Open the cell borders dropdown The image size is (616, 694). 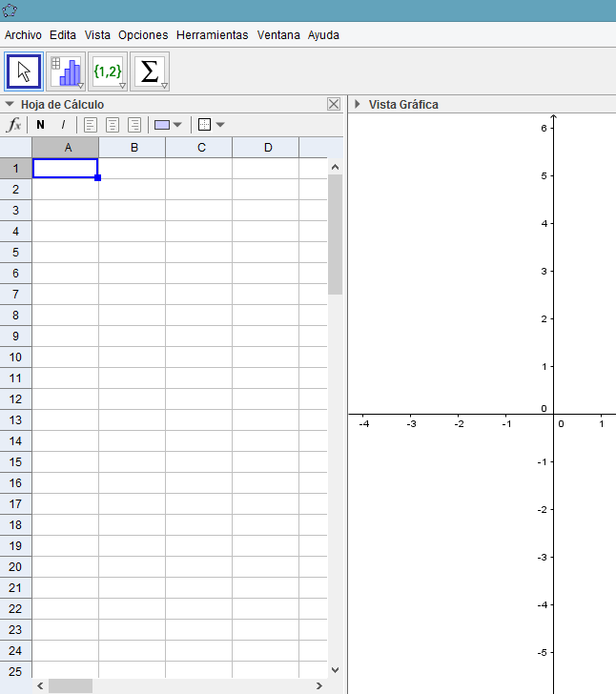tap(212, 125)
